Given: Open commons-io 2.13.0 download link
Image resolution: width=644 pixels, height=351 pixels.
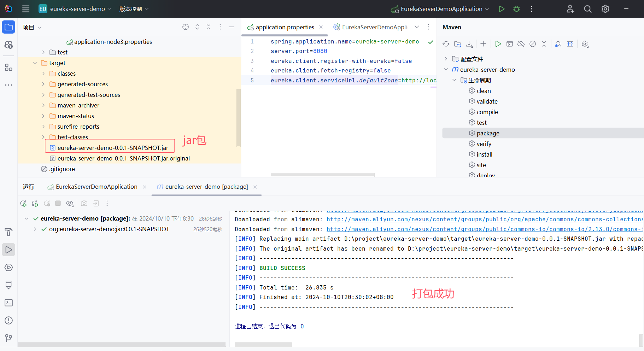Looking at the screenshot, I should (485, 229).
